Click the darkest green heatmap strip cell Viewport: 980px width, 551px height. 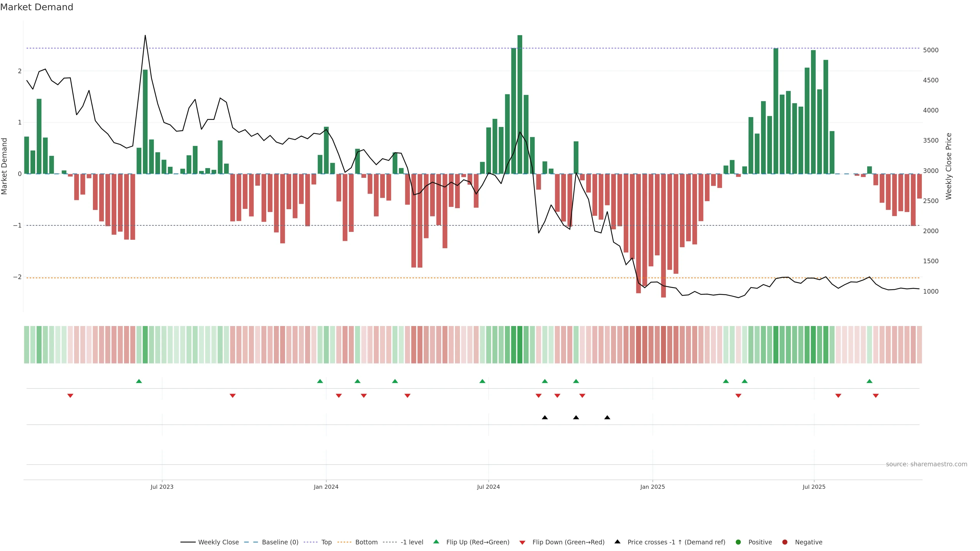click(x=520, y=345)
